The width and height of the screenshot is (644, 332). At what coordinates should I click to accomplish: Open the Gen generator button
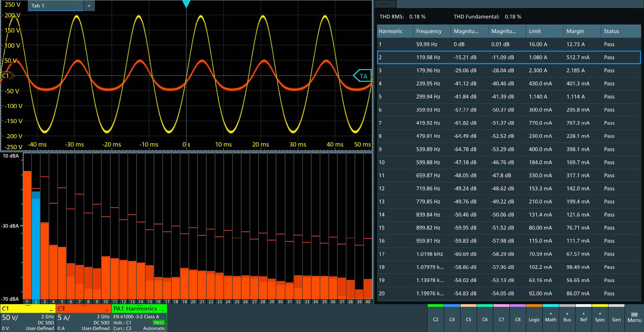pos(616,319)
